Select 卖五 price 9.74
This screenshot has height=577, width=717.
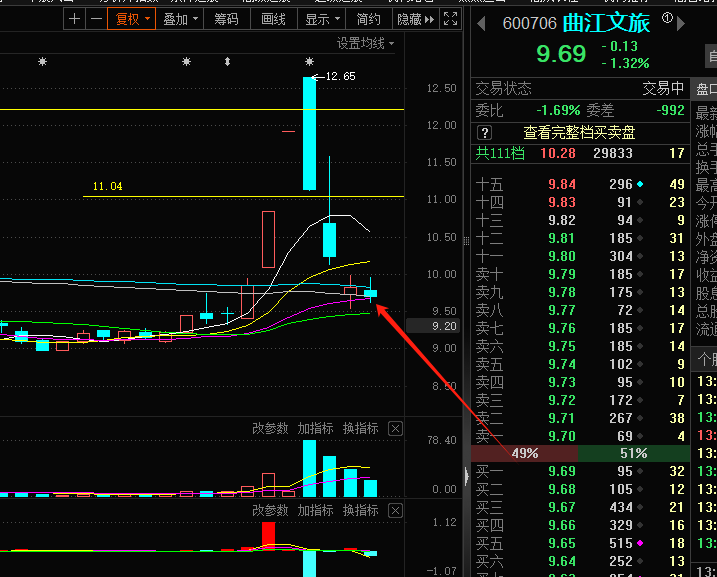562,364
